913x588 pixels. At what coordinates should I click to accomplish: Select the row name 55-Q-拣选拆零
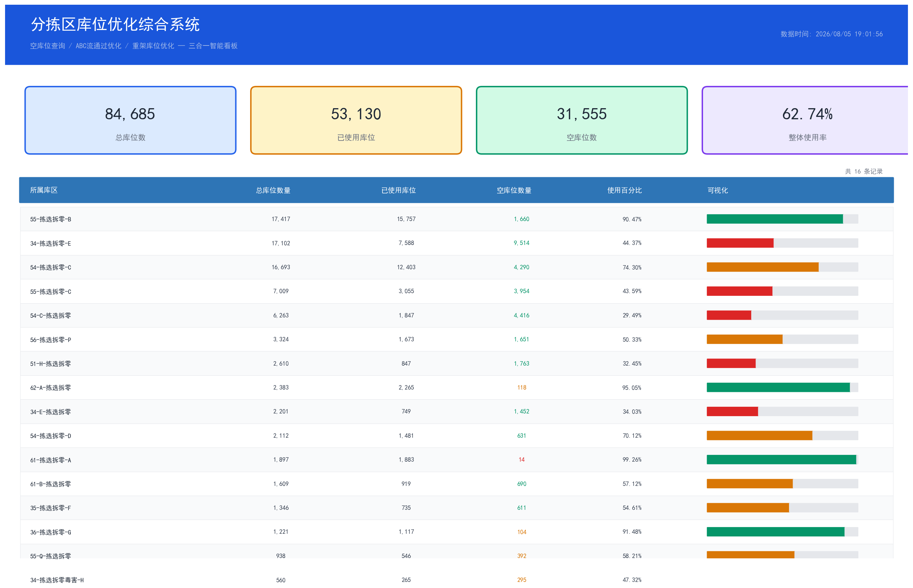pyautogui.click(x=51, y=556)
